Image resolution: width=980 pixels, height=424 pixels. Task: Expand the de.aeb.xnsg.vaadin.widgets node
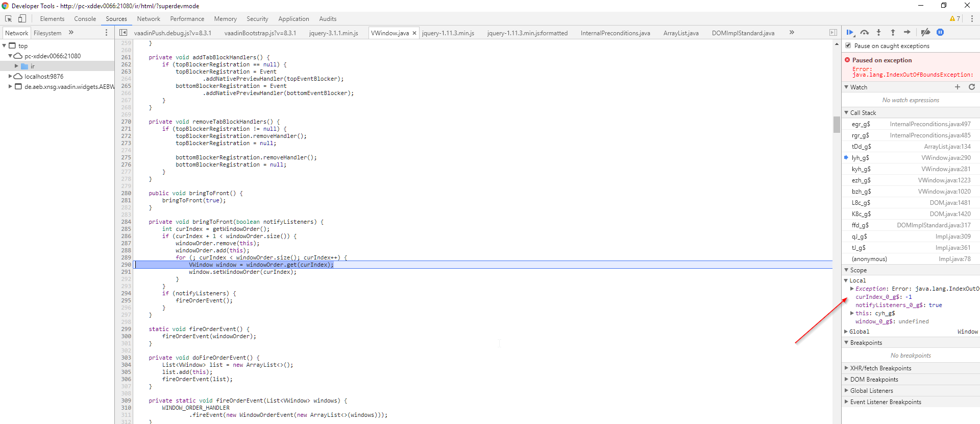(x=10, y=86)
